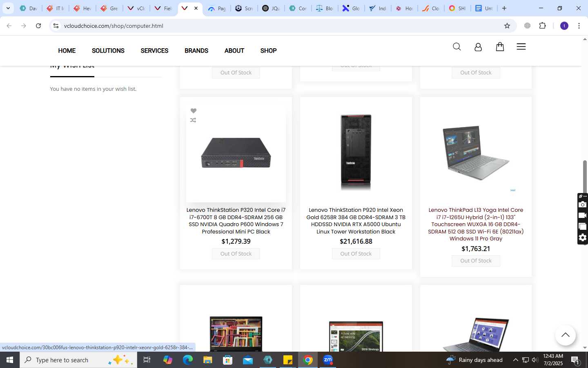This screenshot has height=368, width=588.
Task: Open Chrome extensions puzzle icon
Action: [x=542, y=26]
